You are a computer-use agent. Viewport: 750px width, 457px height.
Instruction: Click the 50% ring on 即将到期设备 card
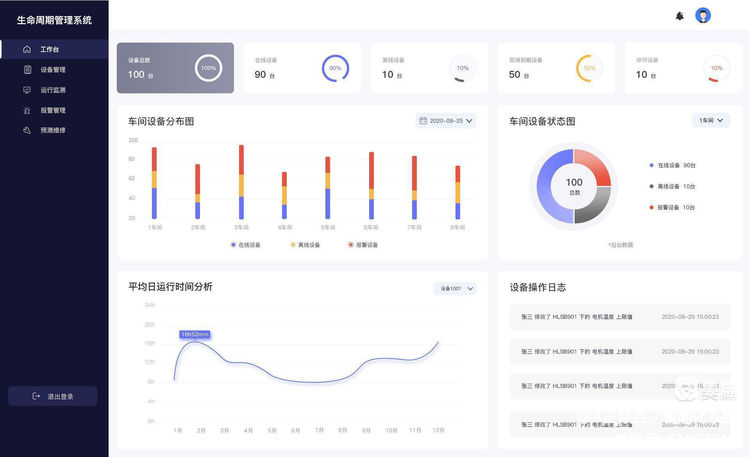pos(589,68)
